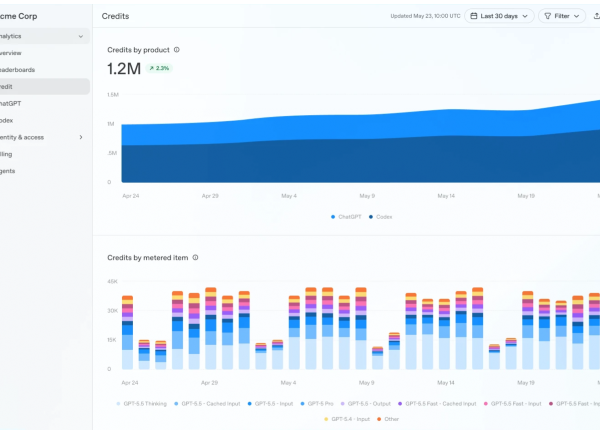Click the May 14 label under area chart
This screenshot has height=433, width=600.
tap(446, 196)
